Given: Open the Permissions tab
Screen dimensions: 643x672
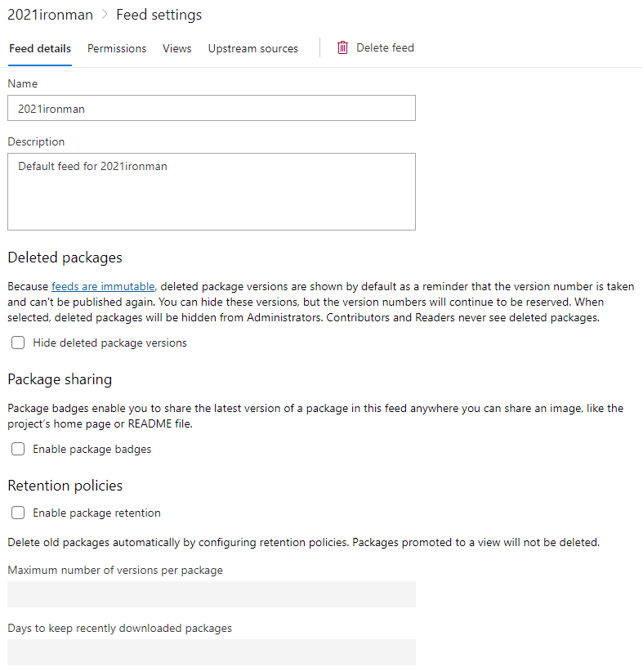Looking at the screenshot, I should click(117, 48).
